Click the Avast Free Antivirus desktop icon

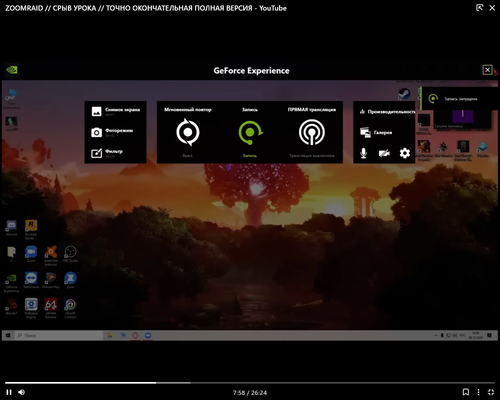click(51, 256)
